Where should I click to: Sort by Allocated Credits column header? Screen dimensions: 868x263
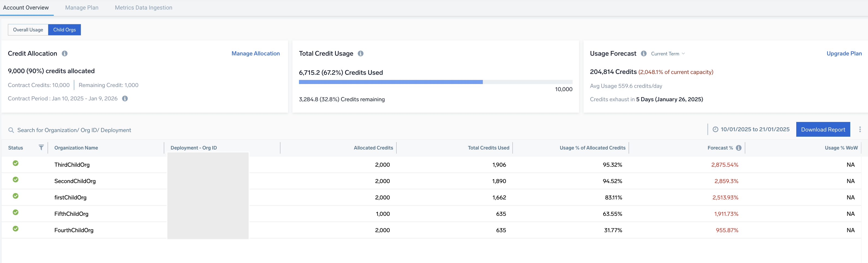(373, 148)
